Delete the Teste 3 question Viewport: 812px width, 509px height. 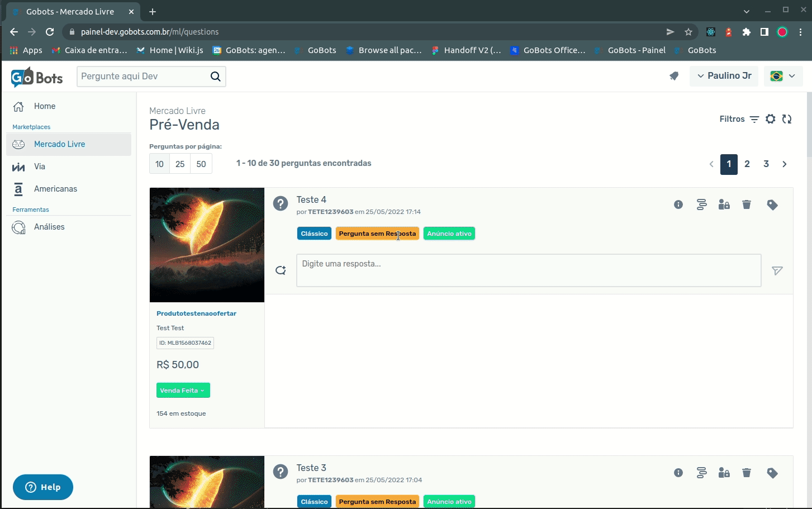[747, 473]
